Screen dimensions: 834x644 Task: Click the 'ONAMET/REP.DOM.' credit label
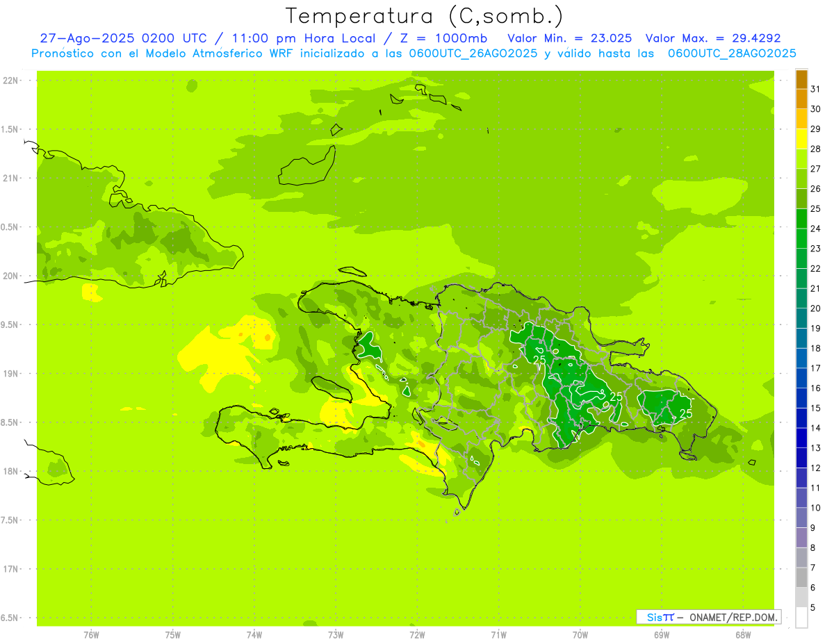coord(733,617)
